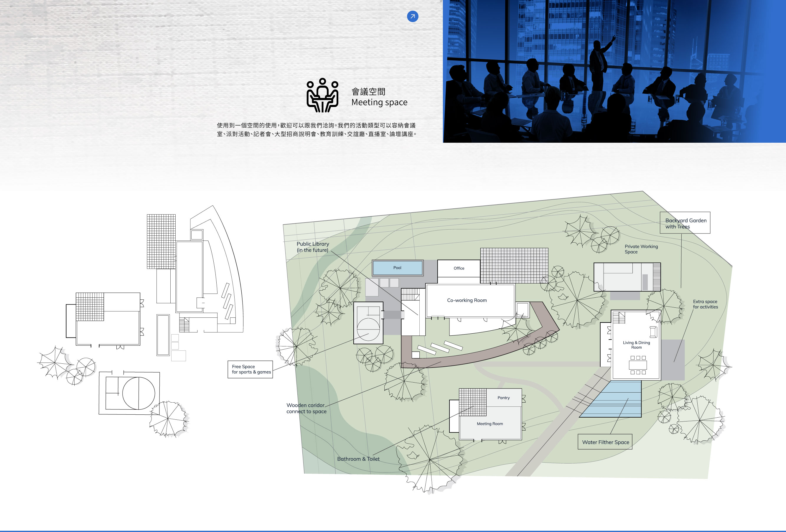Click Private Working Space label
Image resolution: width=786 pixels, height=532 pixels.
coord(641,249)
